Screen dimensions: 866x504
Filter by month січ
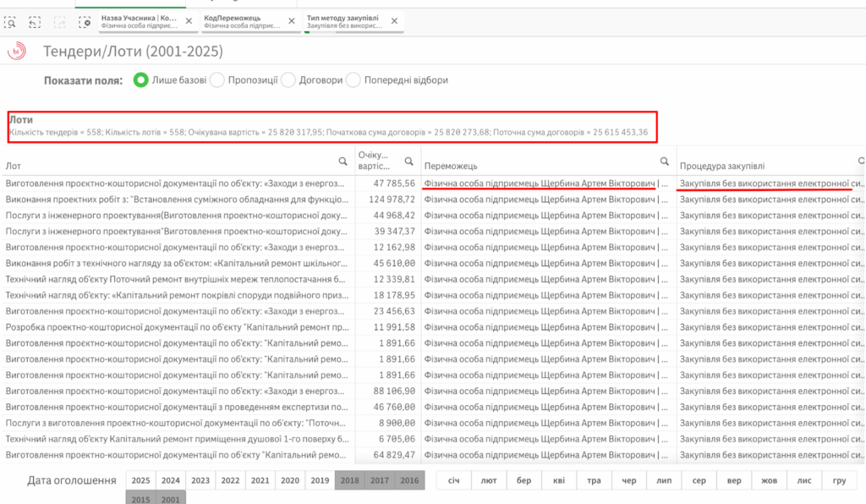click(454, 480)
